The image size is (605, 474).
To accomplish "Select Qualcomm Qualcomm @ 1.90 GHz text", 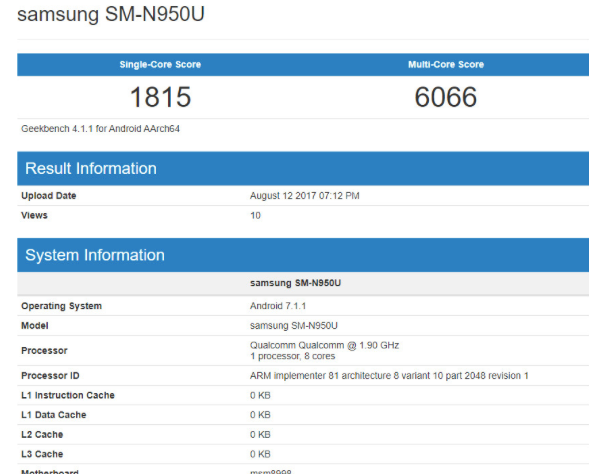I will pos(324,345).
